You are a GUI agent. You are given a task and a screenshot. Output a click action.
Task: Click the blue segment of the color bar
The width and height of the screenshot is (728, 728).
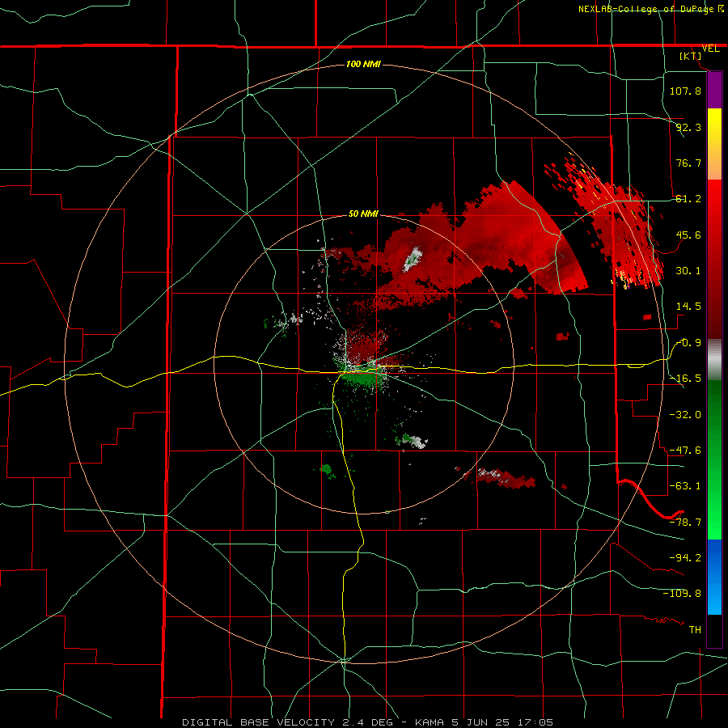[x=714, y=577]
